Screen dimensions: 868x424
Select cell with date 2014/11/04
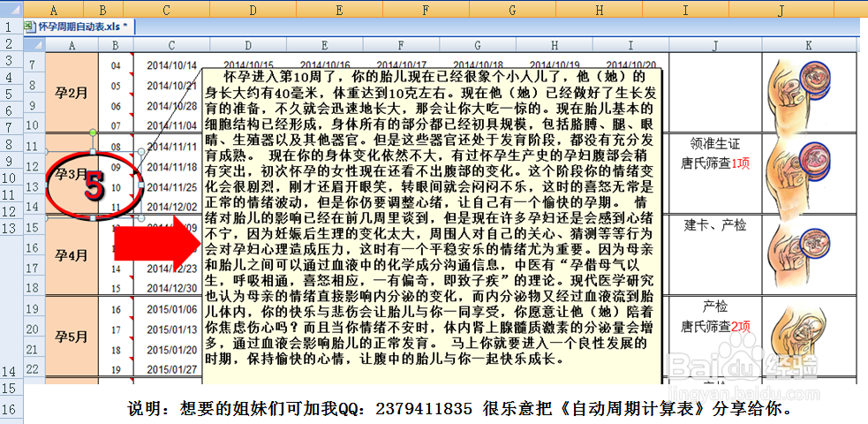(171, 125)
